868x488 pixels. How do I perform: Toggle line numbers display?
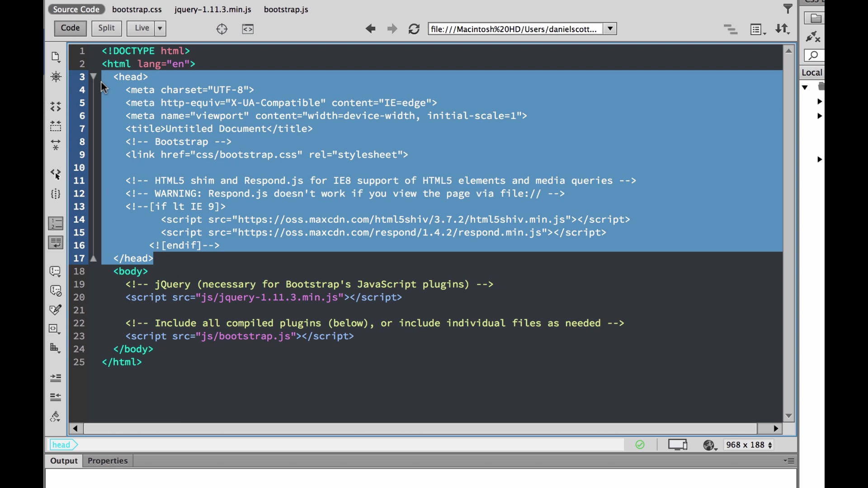click(56, 223)
